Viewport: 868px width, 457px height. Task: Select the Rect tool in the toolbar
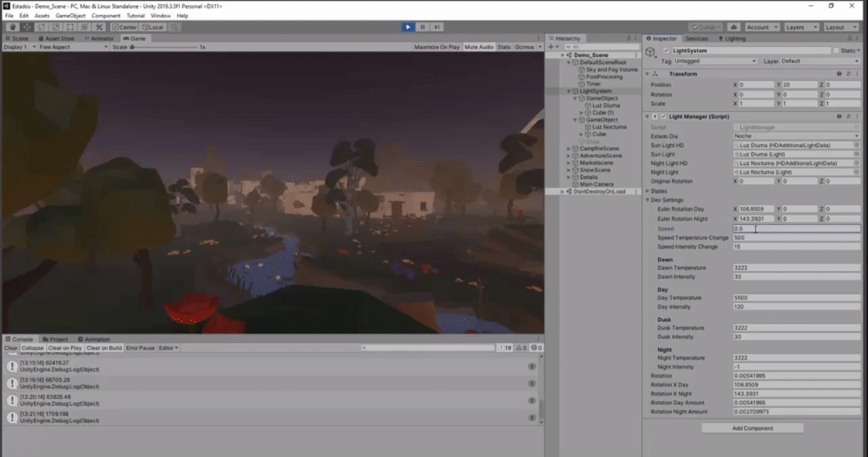[x=69, y=27]
